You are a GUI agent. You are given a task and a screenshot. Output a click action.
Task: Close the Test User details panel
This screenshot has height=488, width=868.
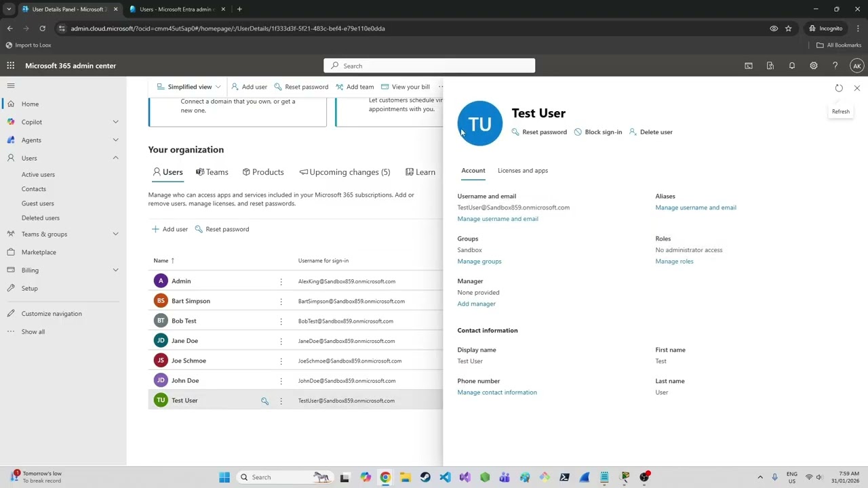pos(857,88)
